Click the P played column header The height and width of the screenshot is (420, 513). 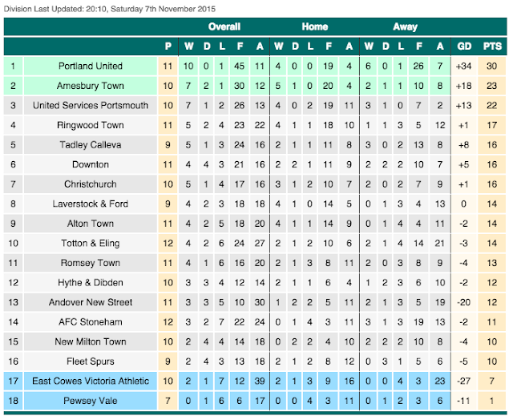(x=168, y=46)
